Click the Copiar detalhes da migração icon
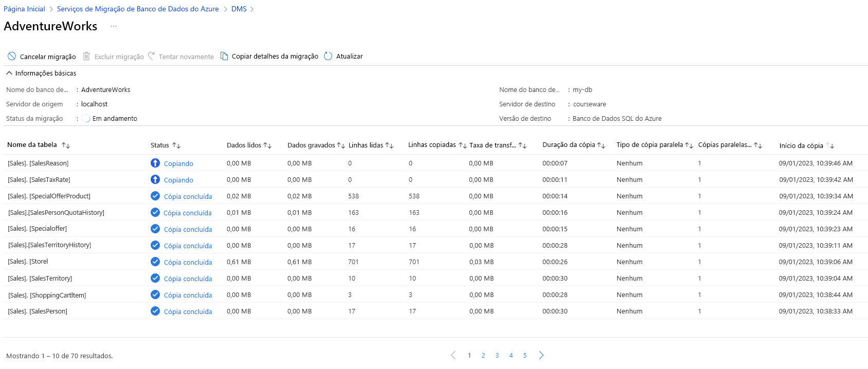Viewport: 868px width, 369px height. [x=224, y=56]
